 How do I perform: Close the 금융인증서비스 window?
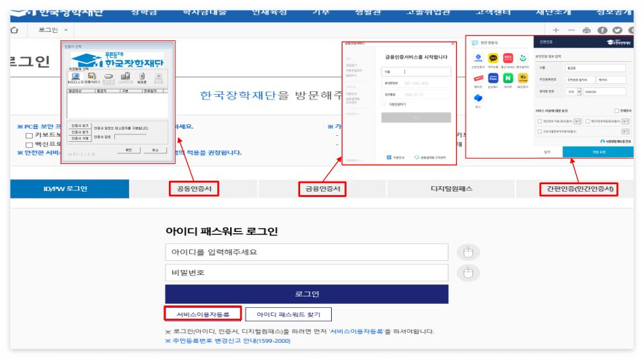coord(453,44)
